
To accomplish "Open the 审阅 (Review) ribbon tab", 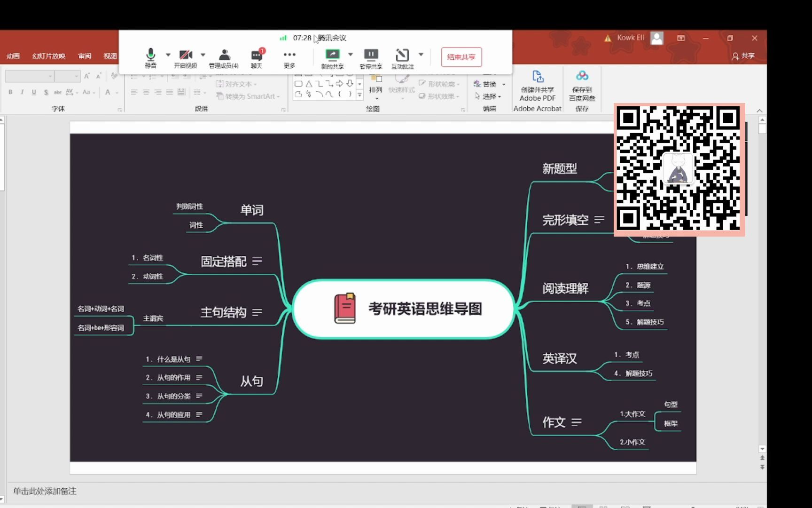I will pyautogui.click(x=85, y=56).
